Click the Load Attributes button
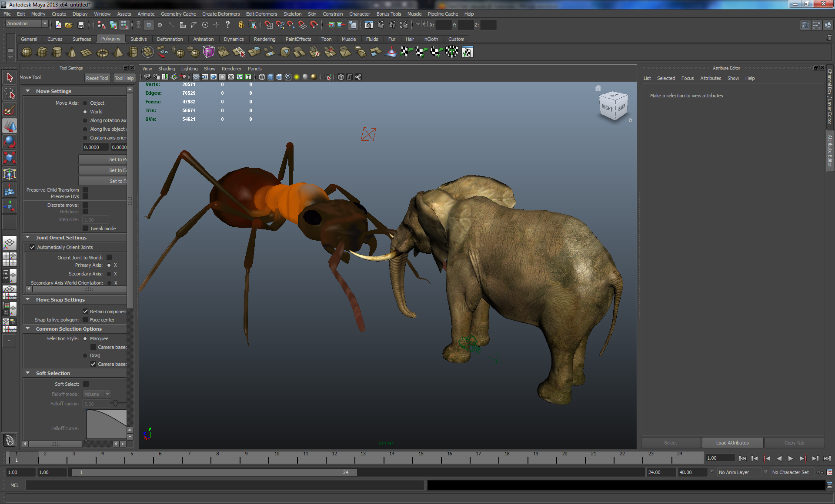The width and height of the screenshot is (835, 504). click(732, 443)
